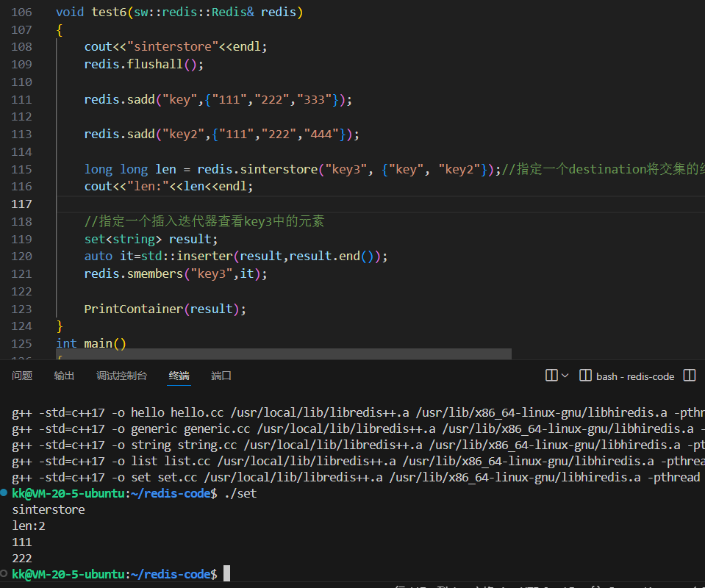The height and width of the screenshot is (588, 705).
Task: Select the bash - redis-code terminal label
Action: pyautogui.click(x=635, y=376)
